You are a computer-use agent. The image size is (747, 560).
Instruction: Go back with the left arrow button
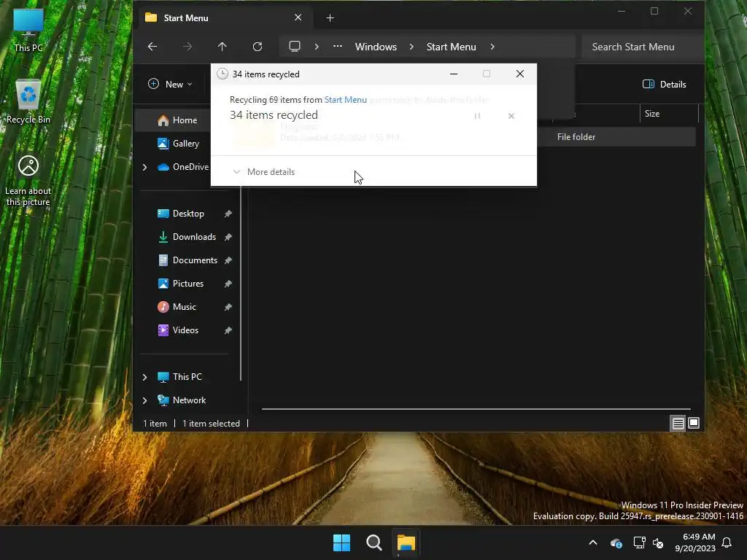(x=152, y=47)
